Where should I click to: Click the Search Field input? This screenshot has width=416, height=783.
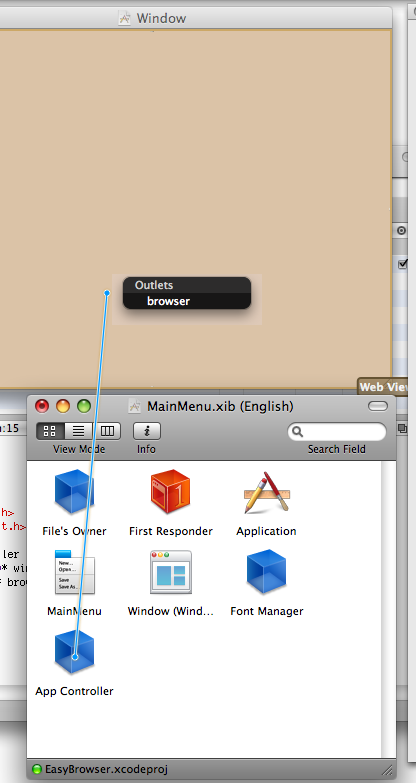click(337, 431)
